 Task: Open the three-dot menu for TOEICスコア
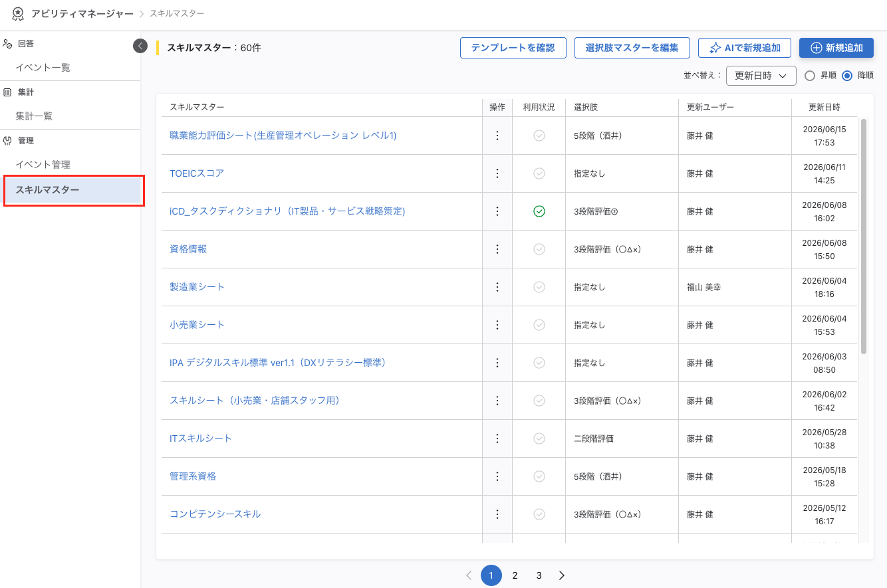pyautogui.click(x=497, y=173)
